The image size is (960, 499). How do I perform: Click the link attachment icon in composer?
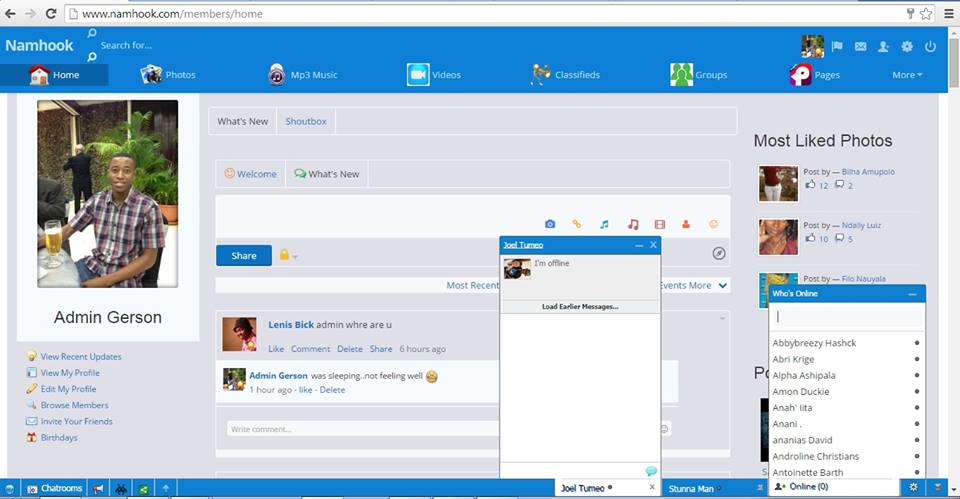tap(577, 224)
